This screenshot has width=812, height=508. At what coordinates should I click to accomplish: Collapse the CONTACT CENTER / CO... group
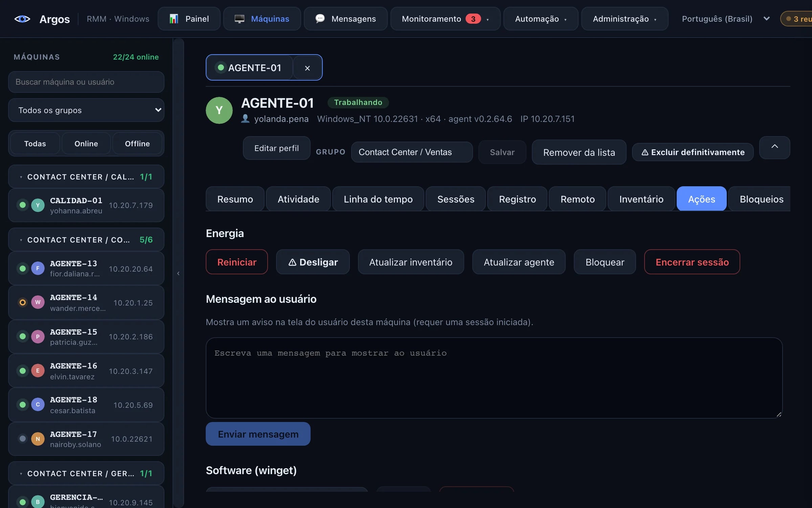pos(86,240)
